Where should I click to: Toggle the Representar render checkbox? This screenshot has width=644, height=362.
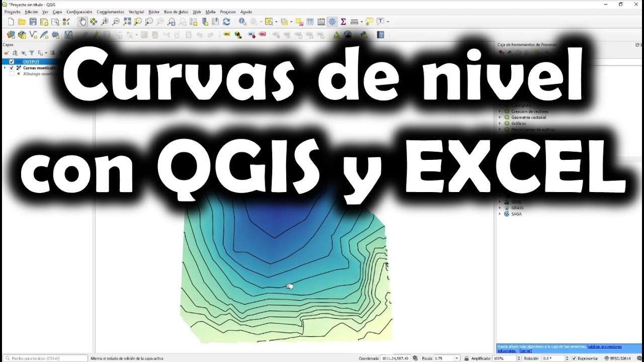[575, 358]
